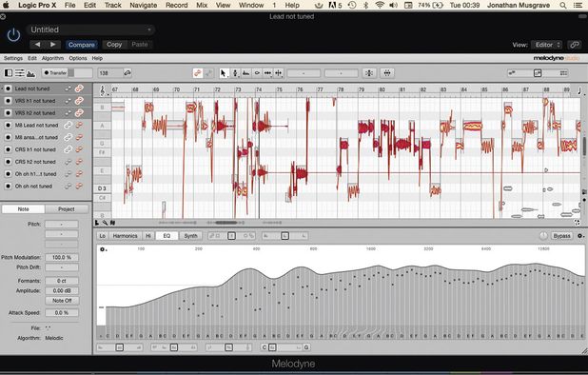The height and width of the screenshot is (375, 588).
Task: Click the Compare button
Action: coord(82,45)
